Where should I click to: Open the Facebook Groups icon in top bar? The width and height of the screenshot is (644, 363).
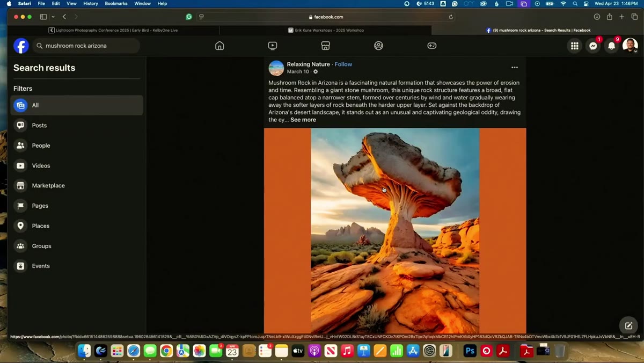[x=379, y=46]
